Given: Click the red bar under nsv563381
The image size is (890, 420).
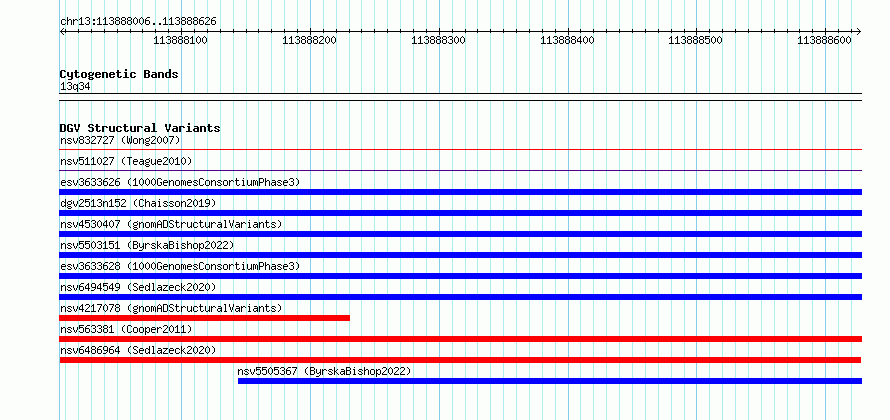Looking at the screenshot, I should click(x=461, y=339).
